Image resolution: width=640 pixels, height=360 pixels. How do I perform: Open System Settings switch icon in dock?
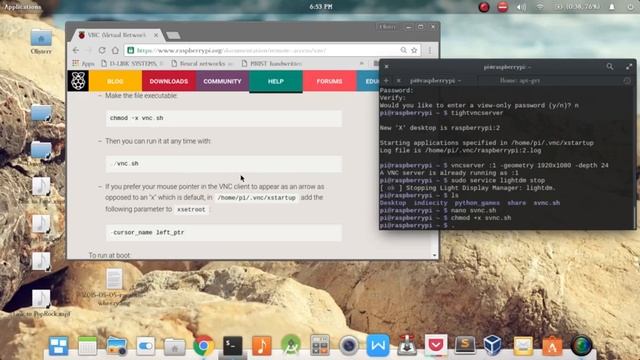coord(146,346)
